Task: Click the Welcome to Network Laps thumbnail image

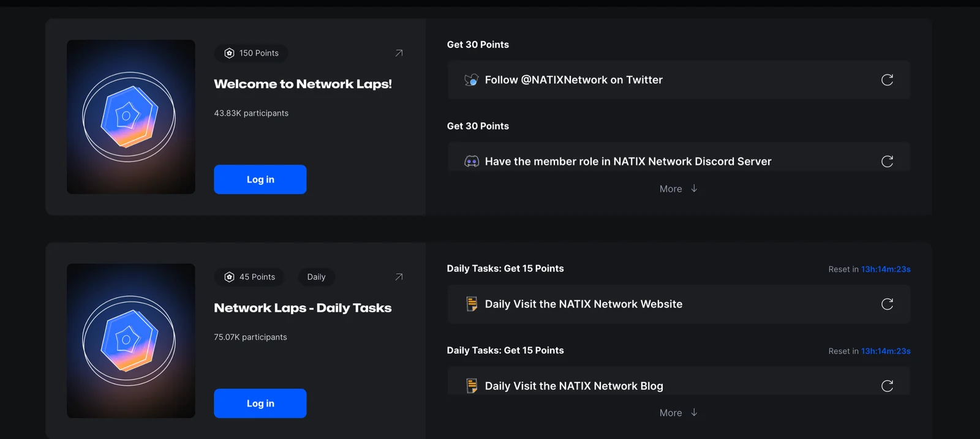Action: (131, 117)
